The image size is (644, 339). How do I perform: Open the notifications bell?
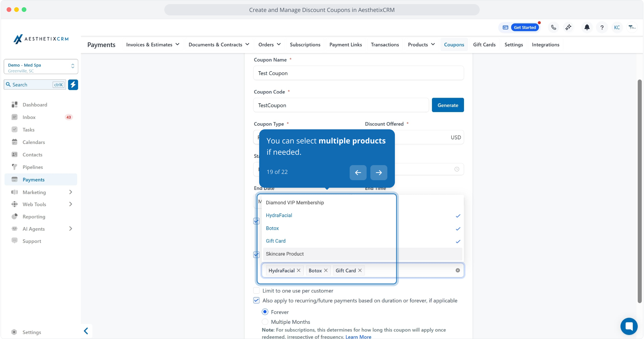[x=587, y=27]
